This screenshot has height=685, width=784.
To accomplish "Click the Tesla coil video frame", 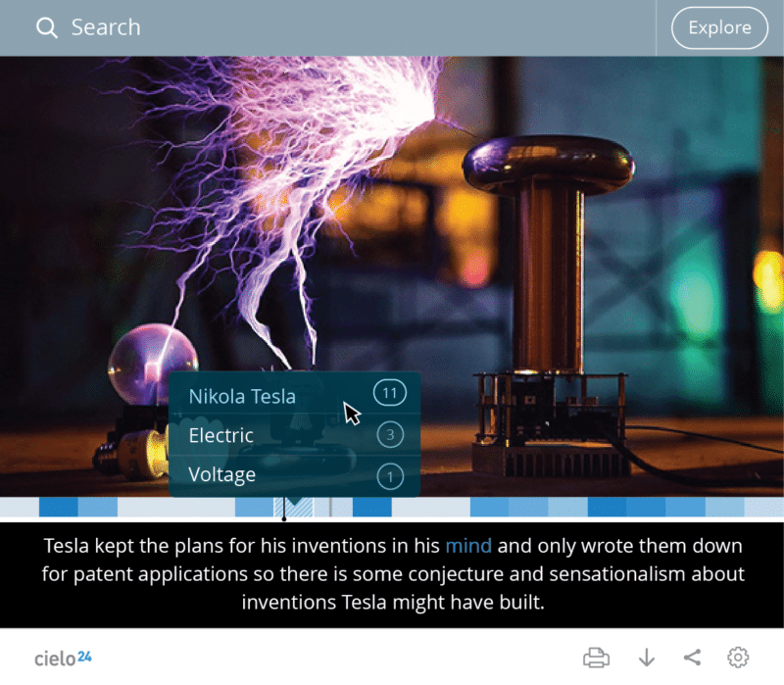I will coord(392,276).
